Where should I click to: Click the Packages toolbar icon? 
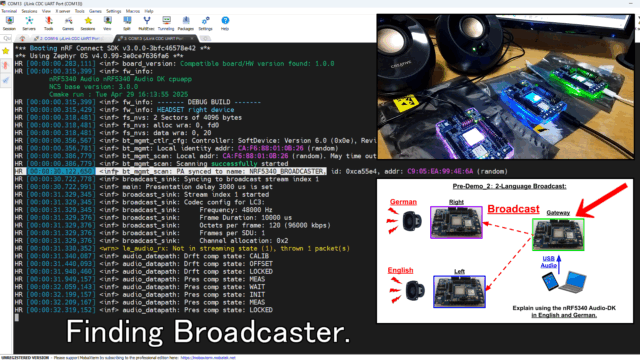pos(186,23)
